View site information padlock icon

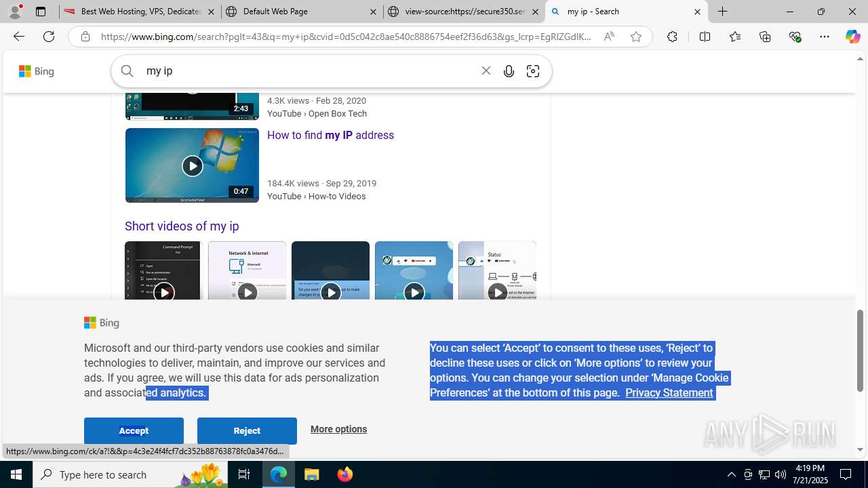point(85,37)
